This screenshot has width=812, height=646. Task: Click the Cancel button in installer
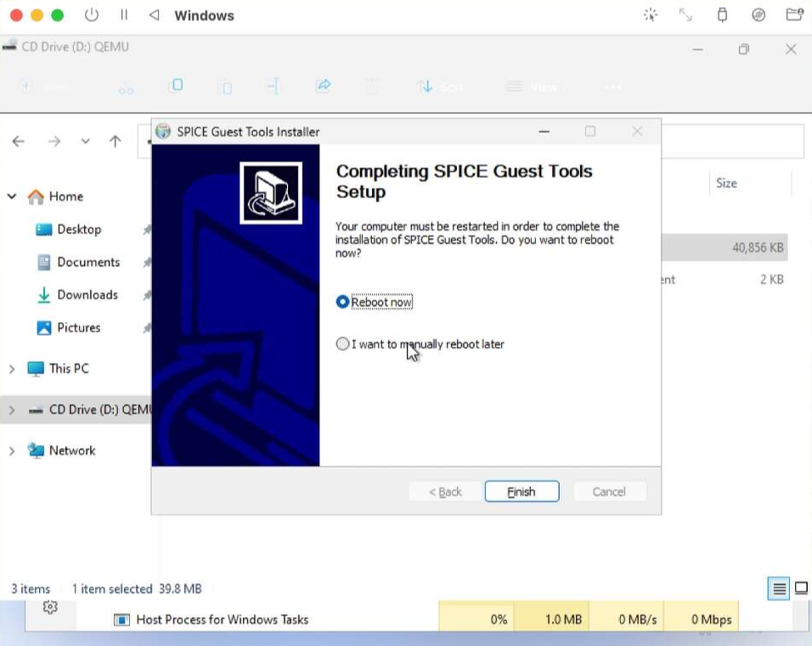[609, 491]
